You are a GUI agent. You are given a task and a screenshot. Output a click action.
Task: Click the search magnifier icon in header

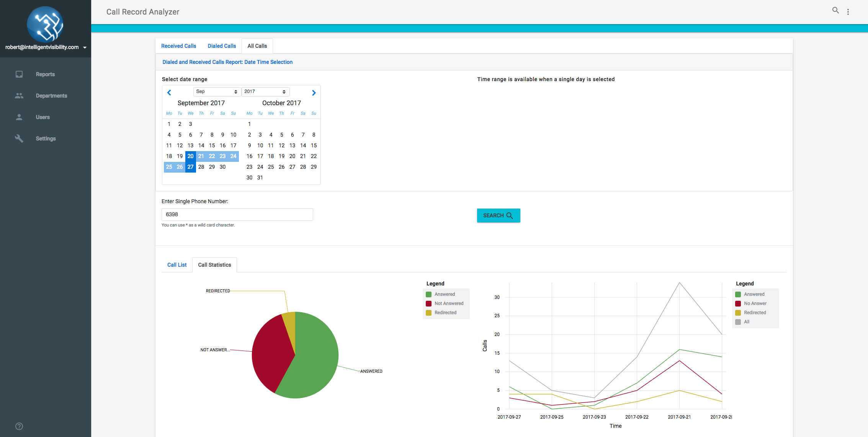point(835,11)
